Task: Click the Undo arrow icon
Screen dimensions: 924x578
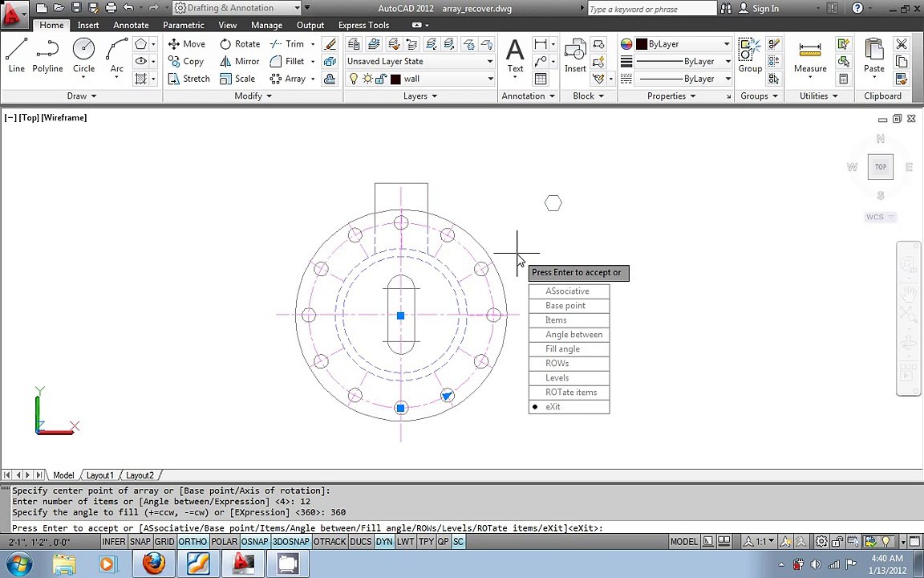Action: [128, 8]
